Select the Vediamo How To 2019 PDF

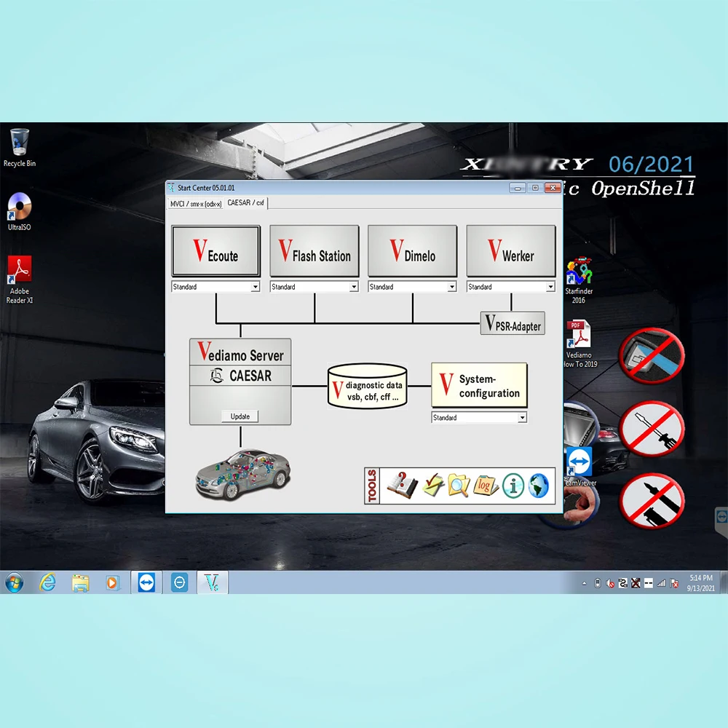click(x=579, y=344)
